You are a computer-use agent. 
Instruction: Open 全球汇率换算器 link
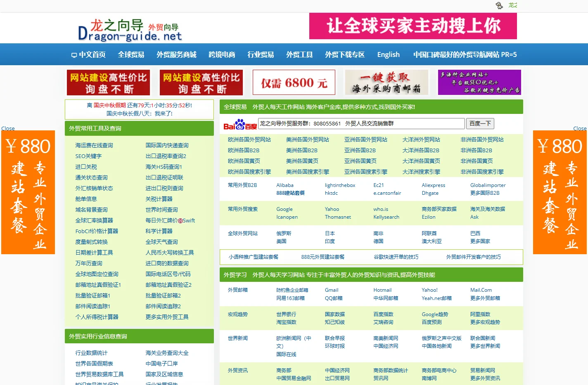click(94, 220)
